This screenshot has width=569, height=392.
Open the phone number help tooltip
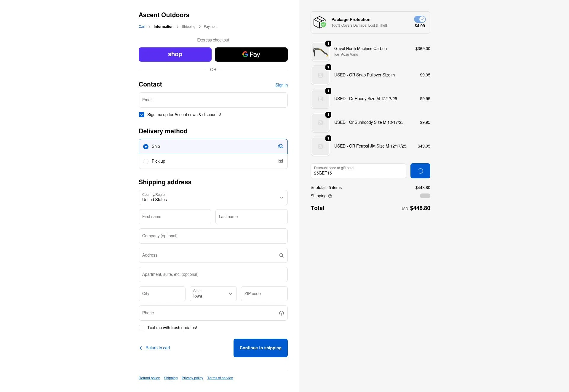tap(281, 313)
